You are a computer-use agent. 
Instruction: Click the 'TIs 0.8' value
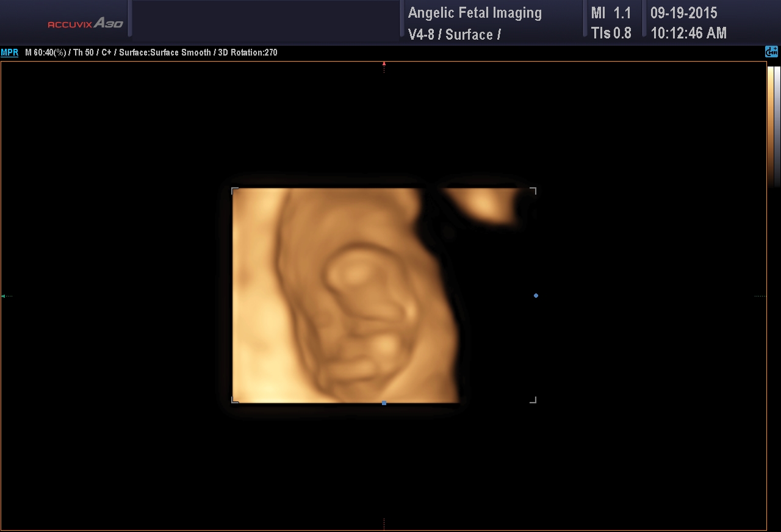tap(611, 33)
